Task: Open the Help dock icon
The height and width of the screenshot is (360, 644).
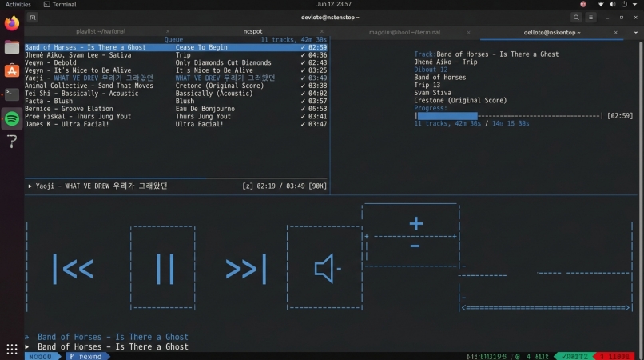Action: click(12, 142)
